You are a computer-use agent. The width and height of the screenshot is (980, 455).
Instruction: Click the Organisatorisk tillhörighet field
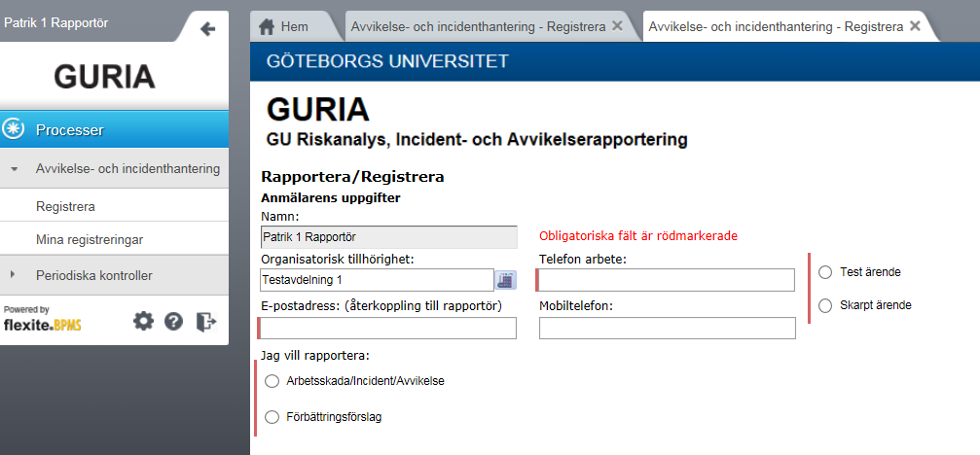(377, 280)
